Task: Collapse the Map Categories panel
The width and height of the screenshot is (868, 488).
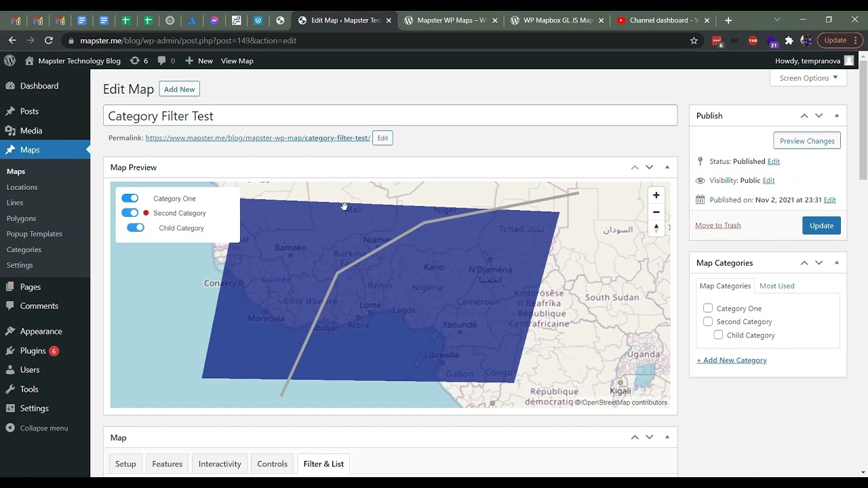Action: pos(837,263)
